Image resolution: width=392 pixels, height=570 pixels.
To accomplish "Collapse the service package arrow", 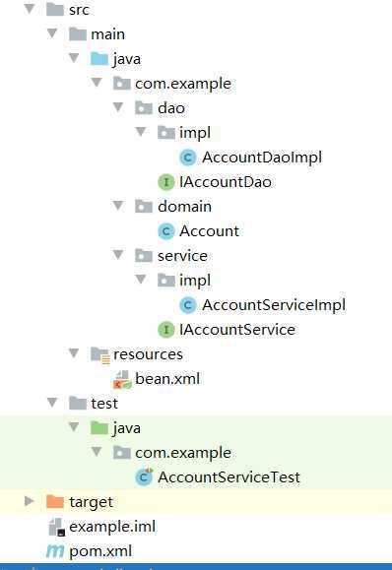I will (x=118, y=254).
